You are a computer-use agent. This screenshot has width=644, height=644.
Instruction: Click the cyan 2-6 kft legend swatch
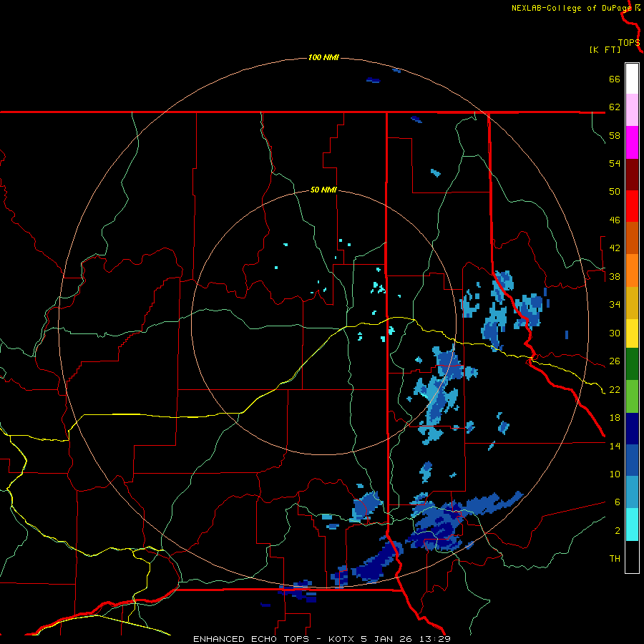(x=632, y=525)
